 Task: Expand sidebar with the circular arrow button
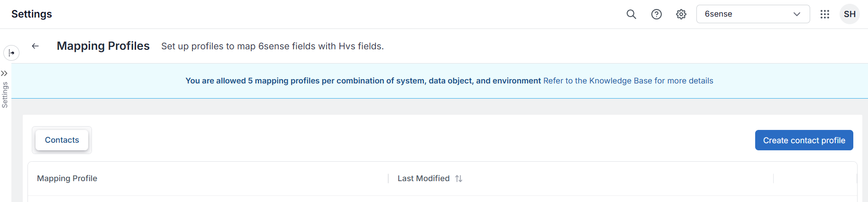(x=11, y=53)
